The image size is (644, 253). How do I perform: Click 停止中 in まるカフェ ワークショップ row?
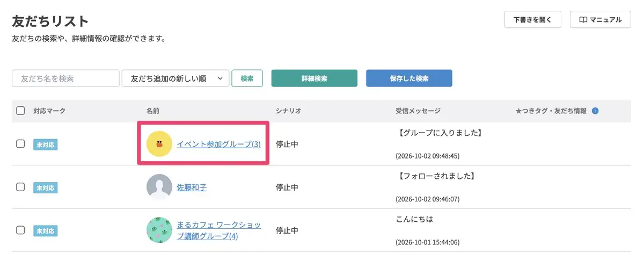tap(287, 230)
